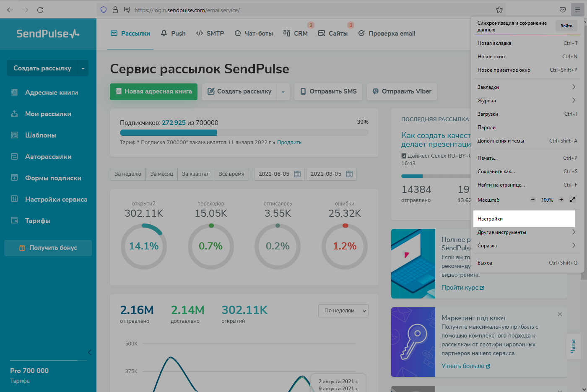Switch to Проверка email tab
Viewport: 587px width, 392px height.
pyautogui.click(x=387, y=34)
